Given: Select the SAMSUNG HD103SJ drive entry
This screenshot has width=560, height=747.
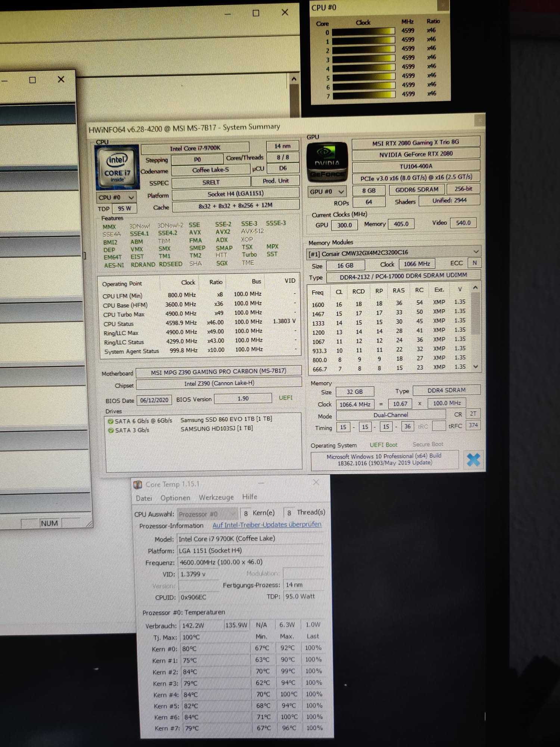Looking at the screenshot, I should [181, 430].
